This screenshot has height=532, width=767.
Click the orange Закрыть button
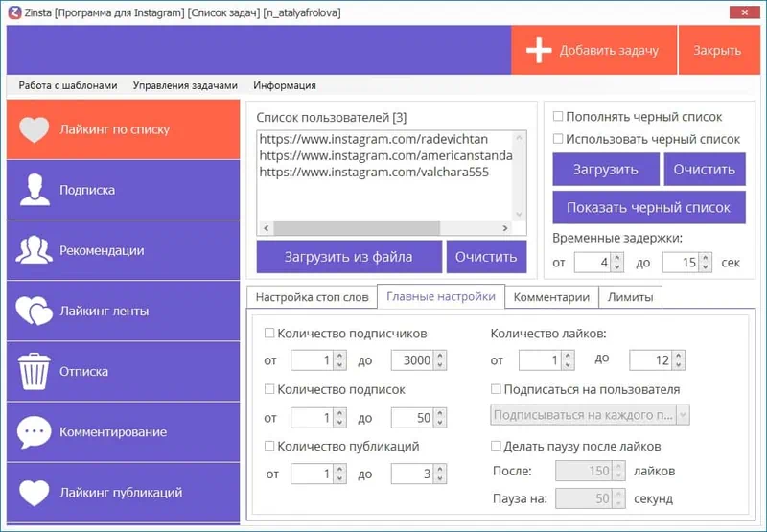[719, 51]
